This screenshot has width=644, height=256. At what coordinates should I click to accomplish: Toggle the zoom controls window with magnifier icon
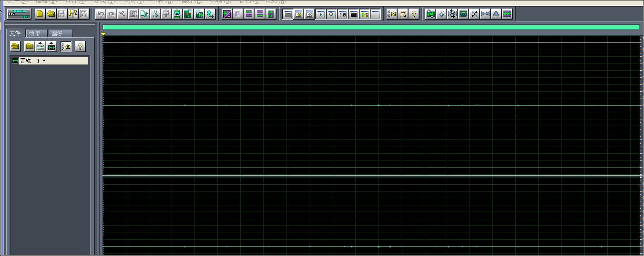[x=331, y=14]
